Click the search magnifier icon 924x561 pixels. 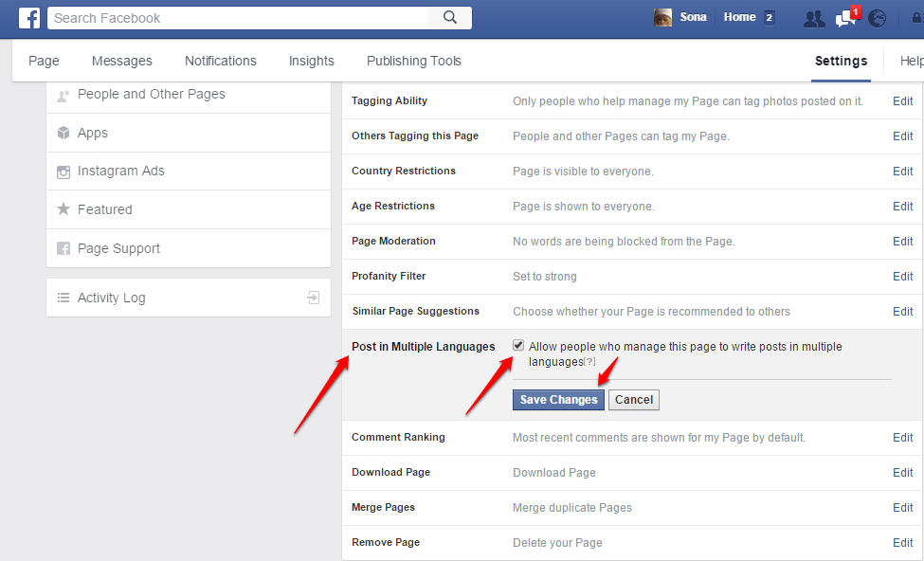pos(449,18)
